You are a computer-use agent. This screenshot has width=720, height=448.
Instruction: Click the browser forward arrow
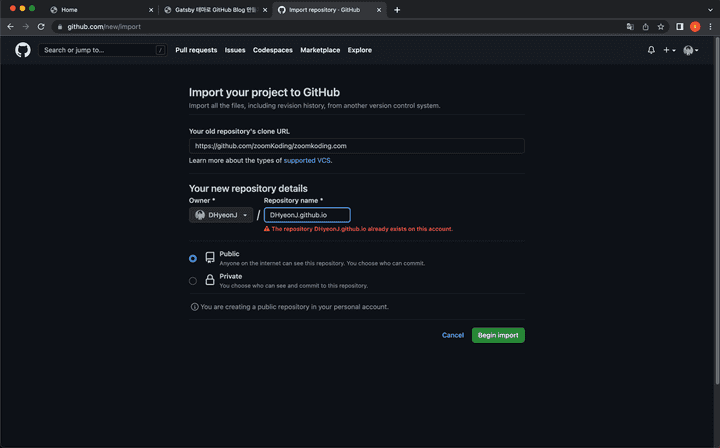[26, 27]
